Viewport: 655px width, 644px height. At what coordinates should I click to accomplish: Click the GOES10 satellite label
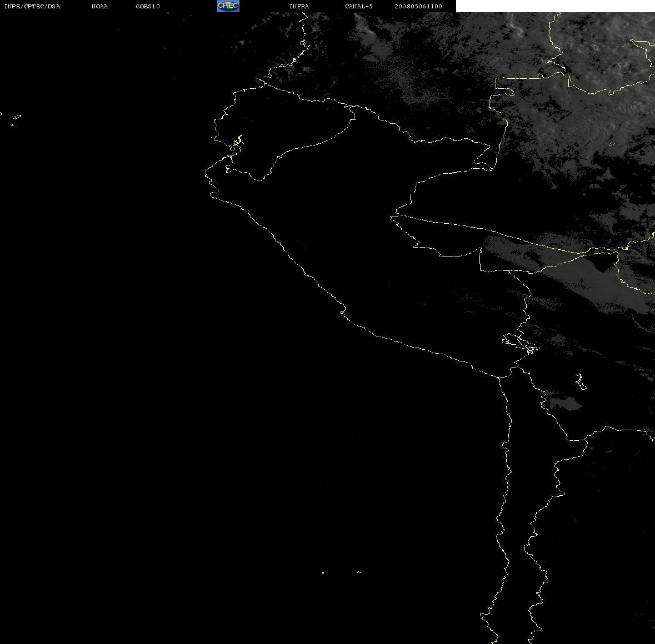click(x=148, y=6)
